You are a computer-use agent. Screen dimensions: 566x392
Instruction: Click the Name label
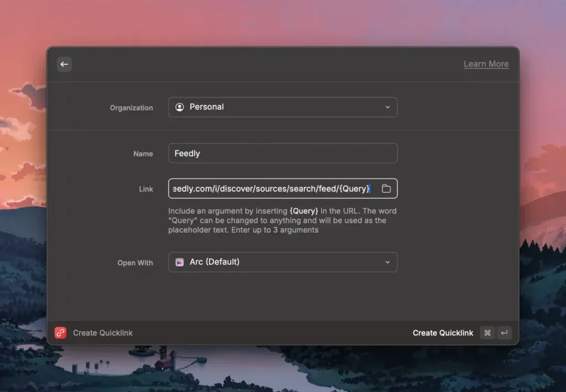click(x=143, y=154)
